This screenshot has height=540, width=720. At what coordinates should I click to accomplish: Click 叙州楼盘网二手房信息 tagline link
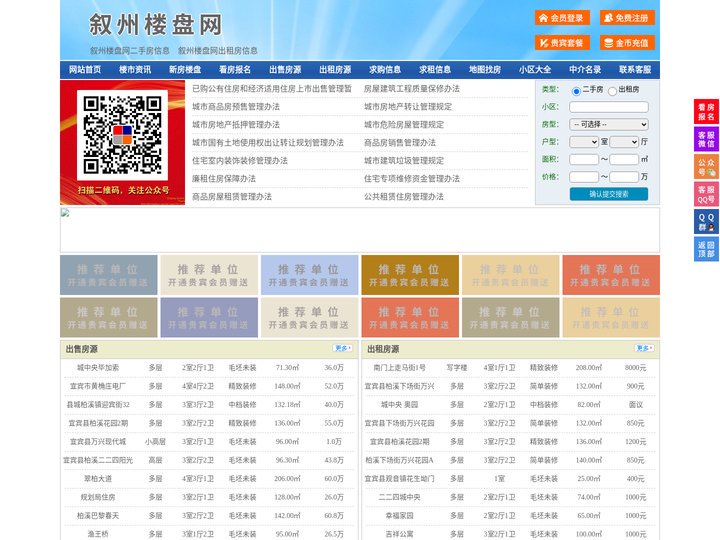(130, 51)
